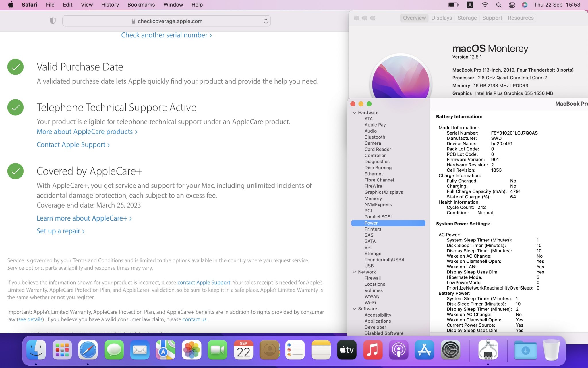The height and width of the screenshot is (368, 588).
Task: Collapse the Hardware section in sidebar
Action: (x=355, y=113)
